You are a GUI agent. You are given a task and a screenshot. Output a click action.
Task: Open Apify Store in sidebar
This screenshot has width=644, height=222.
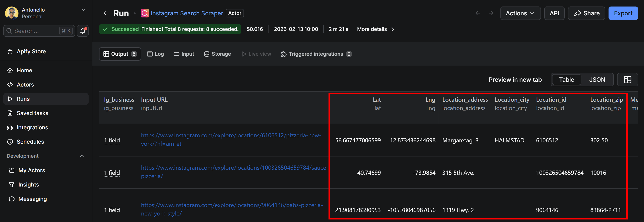(31, 51)
